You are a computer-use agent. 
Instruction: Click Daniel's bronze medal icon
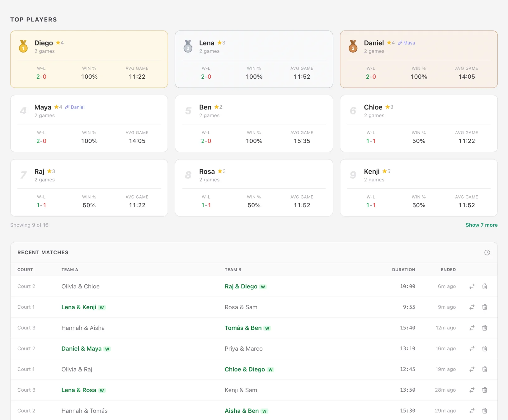click(353, 46)
